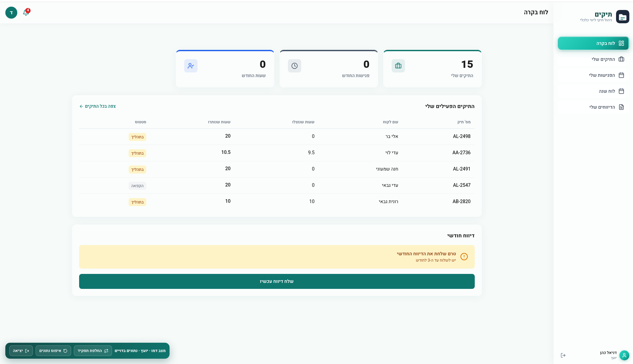Open the notifications bell icon
The image size is (633, 364).
(x=26, y=13)
